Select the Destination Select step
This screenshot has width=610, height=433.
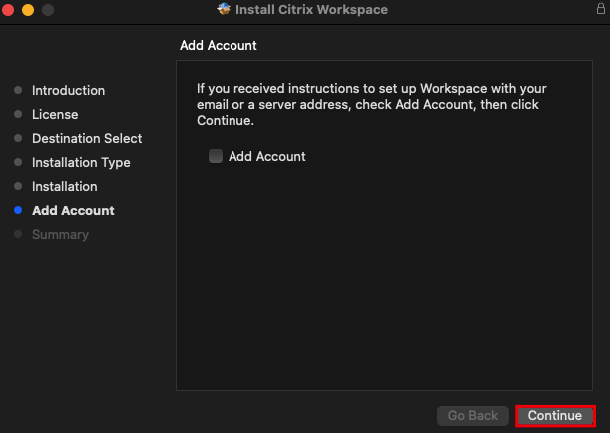tap(87, 138)
